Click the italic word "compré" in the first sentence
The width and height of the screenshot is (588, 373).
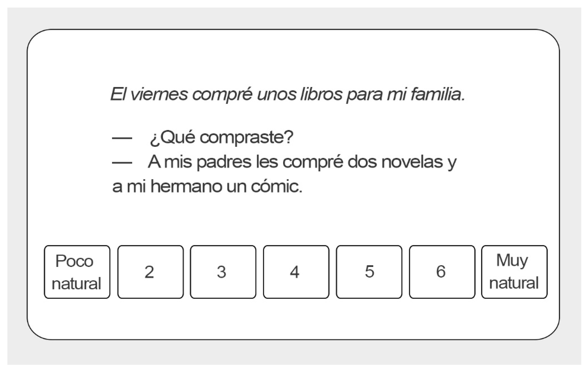[222, 95]
